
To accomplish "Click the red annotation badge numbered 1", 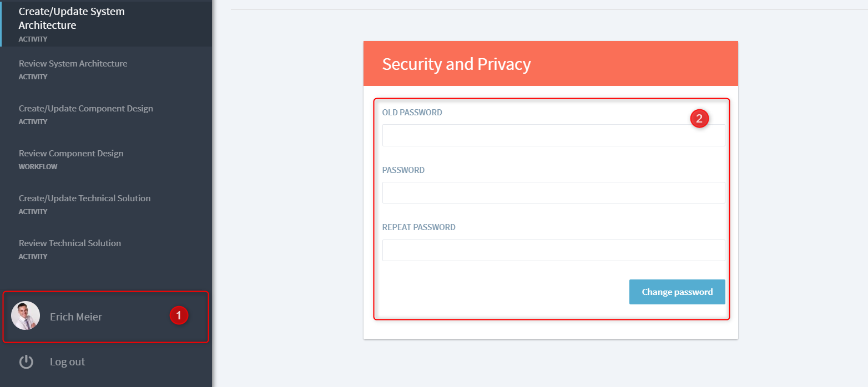I will (179, 315).
